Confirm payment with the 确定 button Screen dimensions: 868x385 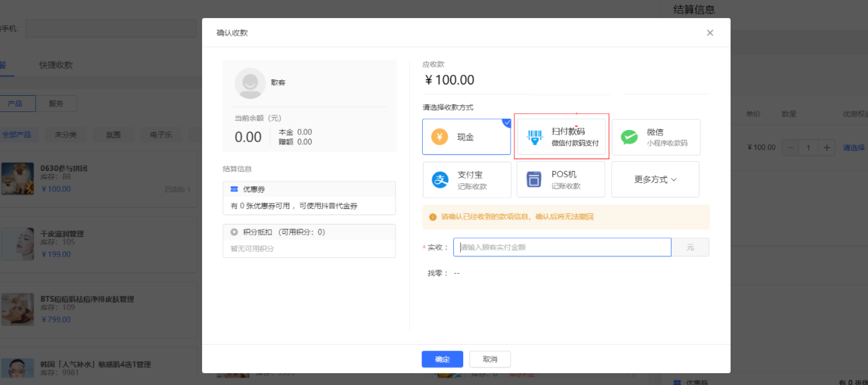(442, 359)
